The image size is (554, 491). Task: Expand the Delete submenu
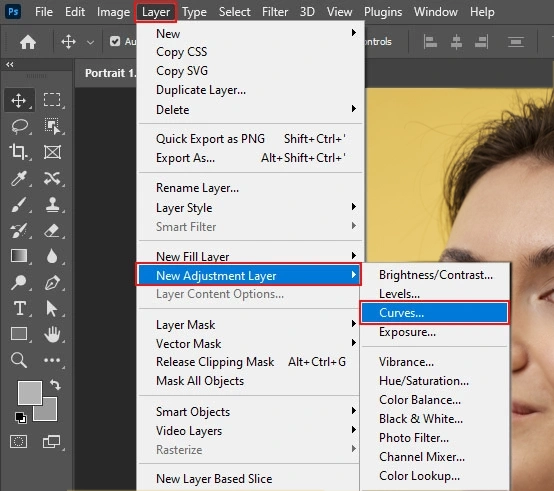coord(250,110)
